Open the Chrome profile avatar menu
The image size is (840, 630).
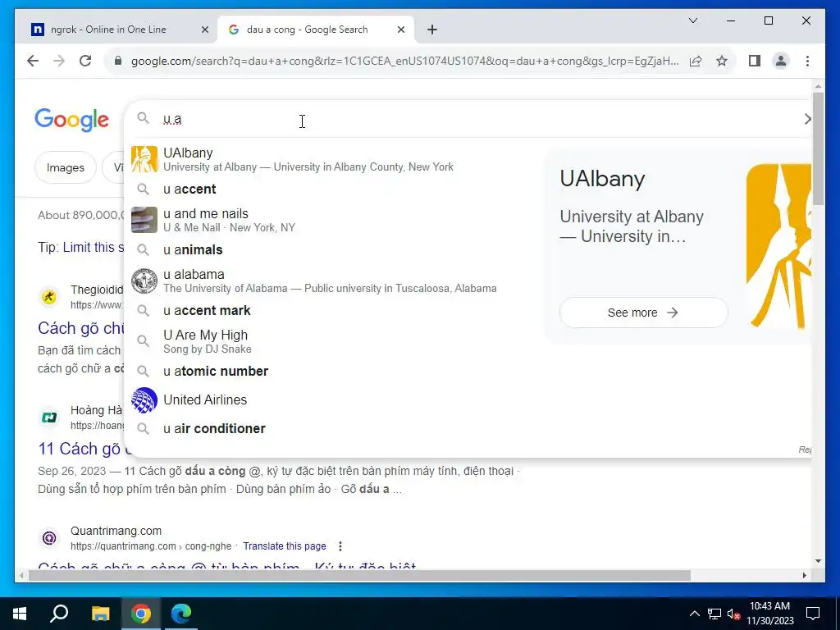781,61
